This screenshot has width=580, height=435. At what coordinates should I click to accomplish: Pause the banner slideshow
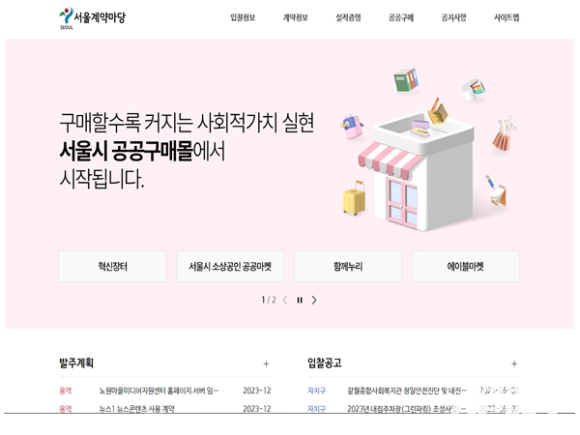(300, 300)
